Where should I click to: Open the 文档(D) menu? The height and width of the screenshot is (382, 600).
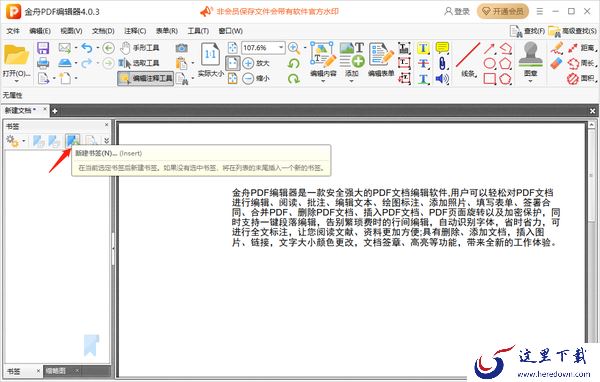click(103, 31)
